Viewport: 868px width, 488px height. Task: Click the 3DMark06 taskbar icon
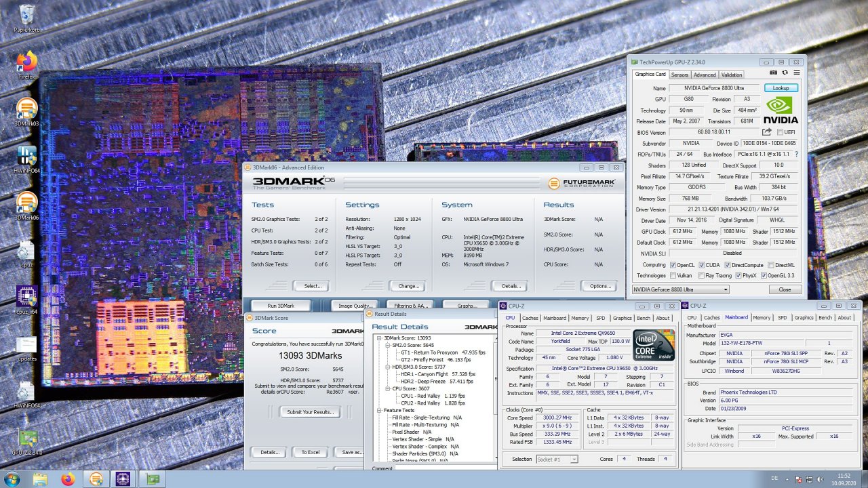click(96, 479)
